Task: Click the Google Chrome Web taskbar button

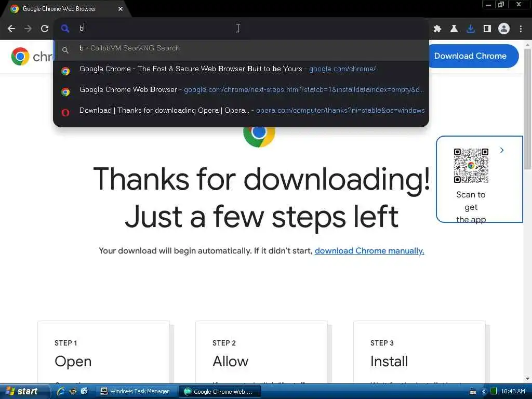Action: click(x=220, y=392)
